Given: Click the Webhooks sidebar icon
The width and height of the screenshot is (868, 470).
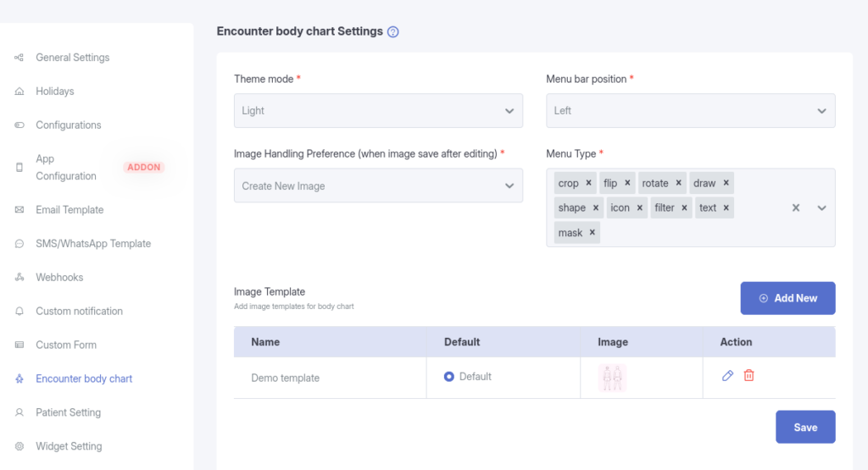Looking at the screenshot, I should point(19,278).
